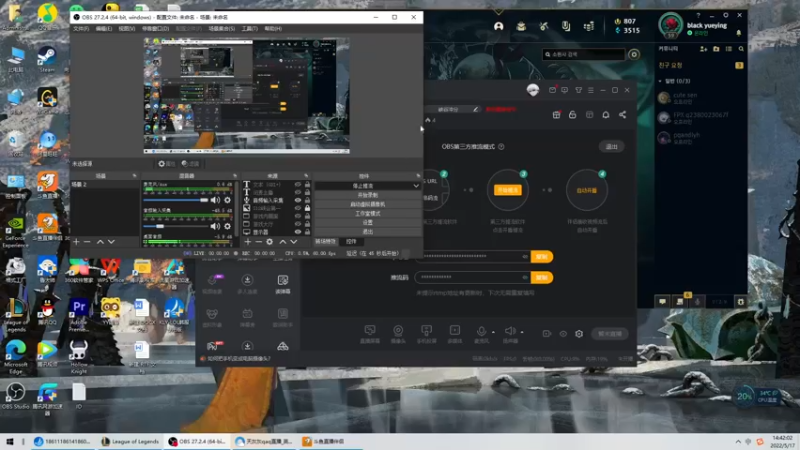Toggle visibility of the 文本 (GDI+) source
Screen dimensions: 800x450
click(298, 184)
